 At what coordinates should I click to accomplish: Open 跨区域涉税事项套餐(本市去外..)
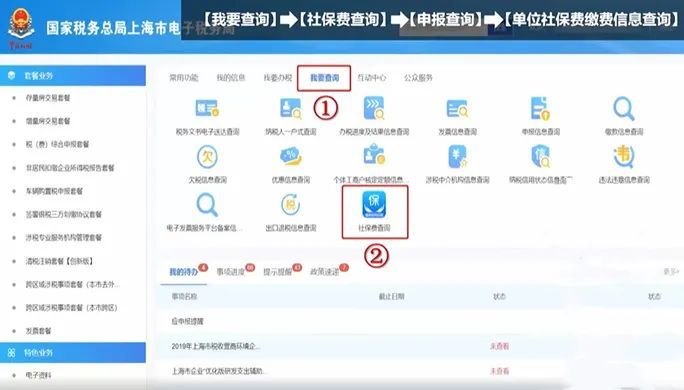point(72,284)
